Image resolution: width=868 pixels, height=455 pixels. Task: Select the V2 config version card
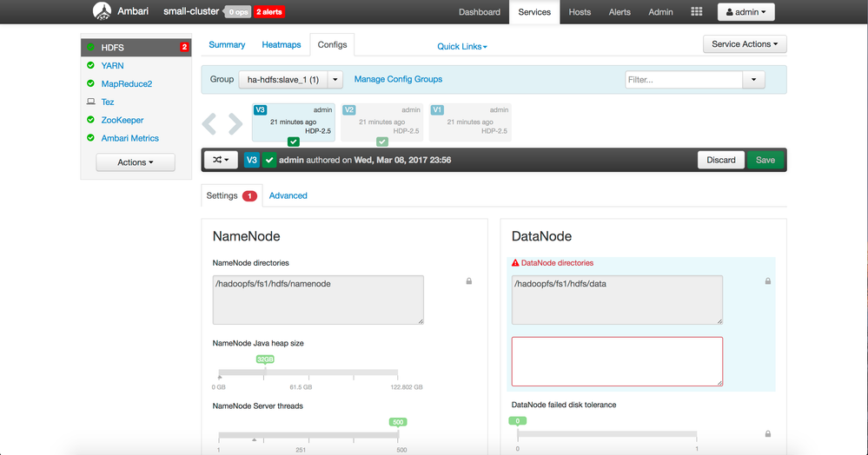click(x=382, y=122)
